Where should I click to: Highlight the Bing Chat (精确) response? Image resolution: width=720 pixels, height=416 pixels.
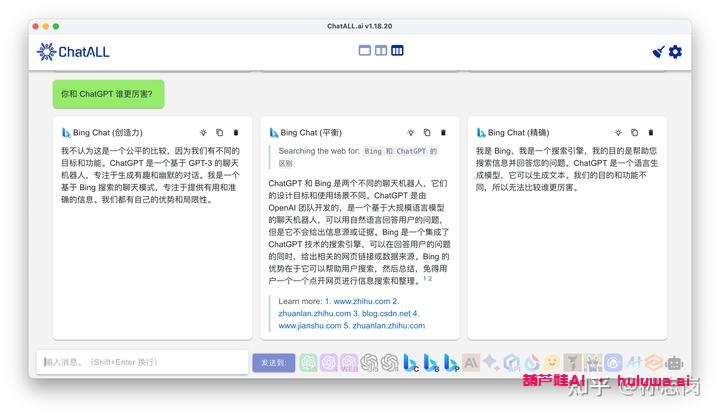coord(618,133)
